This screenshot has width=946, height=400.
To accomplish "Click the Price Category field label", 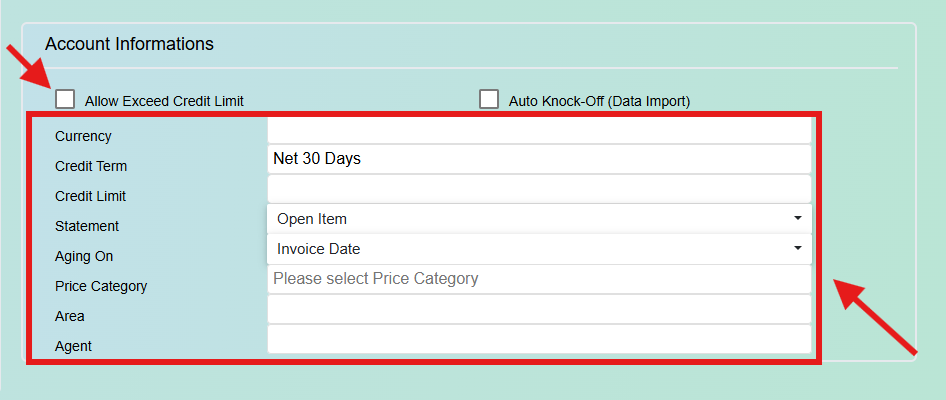I will [x=101, y=286].
